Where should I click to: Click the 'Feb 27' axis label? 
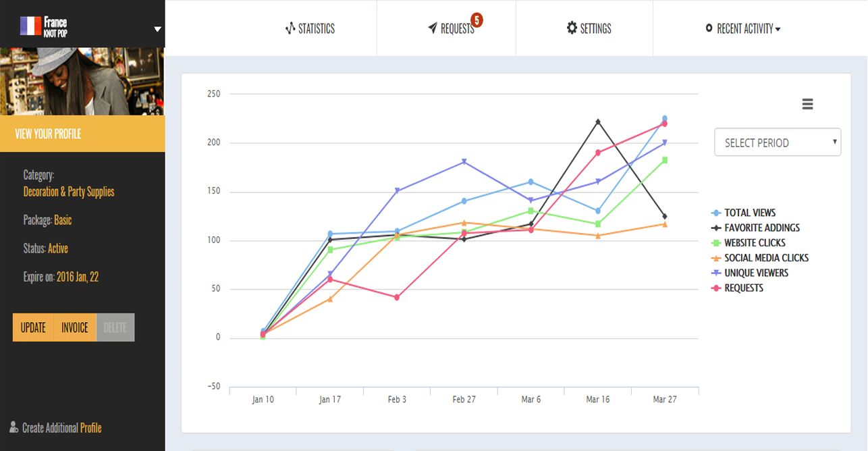464,400
